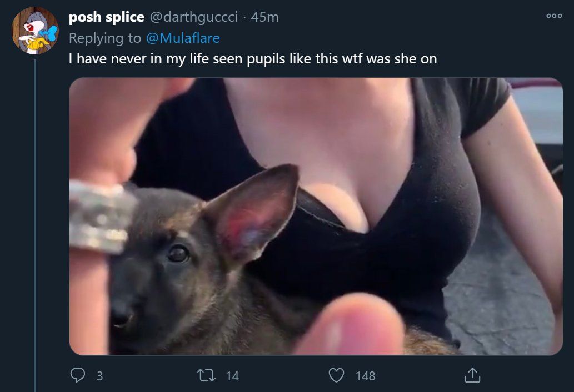Open the share tweet icon
Image resolution: width=574 pixels, height=392 pixels.
point(472,375)
